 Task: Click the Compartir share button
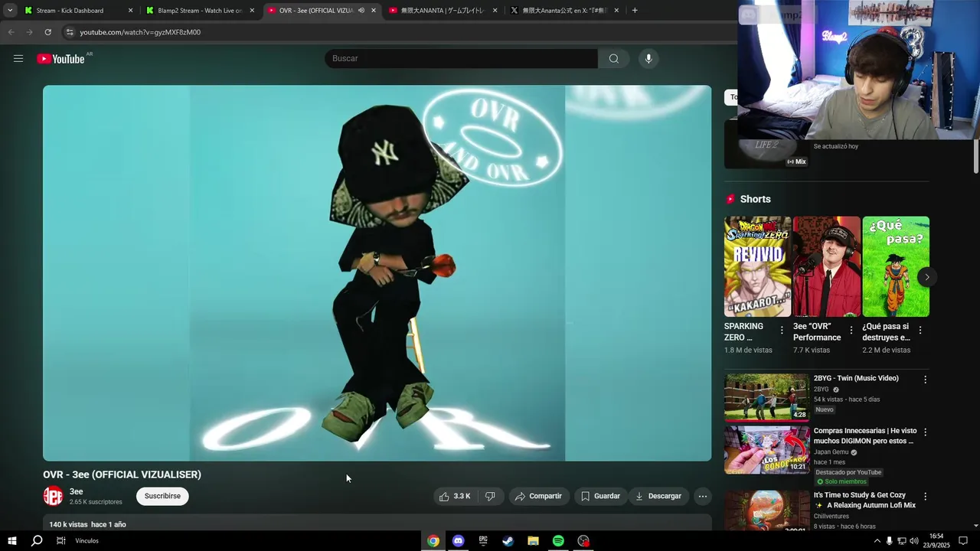539,496
